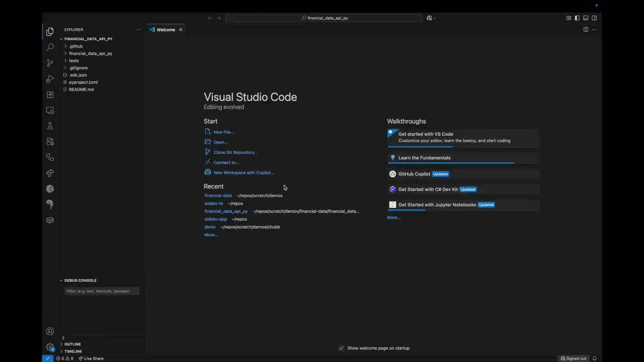
Task: Open recent project sideko-app
Action: pyautogui.click(x=215, y=219)
